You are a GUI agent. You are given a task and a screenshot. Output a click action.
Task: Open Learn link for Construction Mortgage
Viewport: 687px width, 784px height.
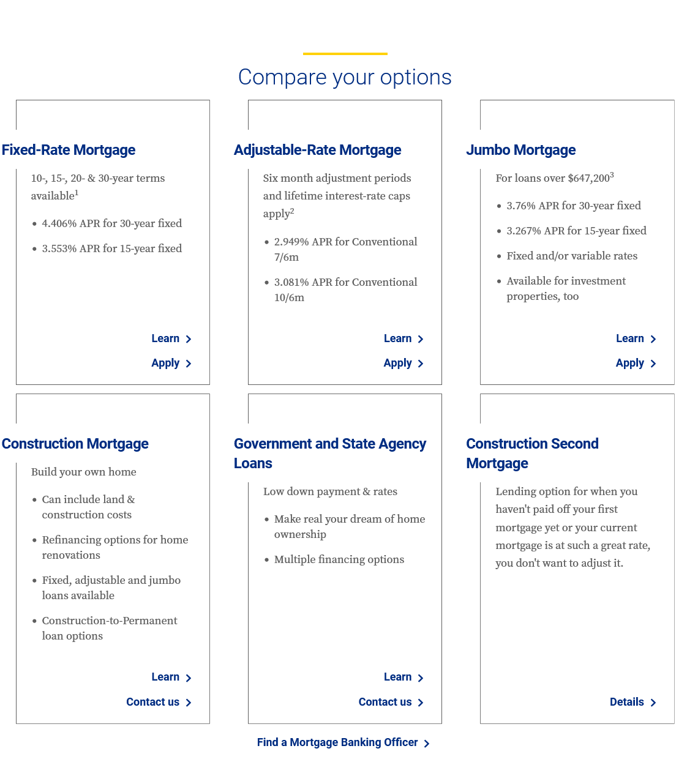(x=165, y=677)
